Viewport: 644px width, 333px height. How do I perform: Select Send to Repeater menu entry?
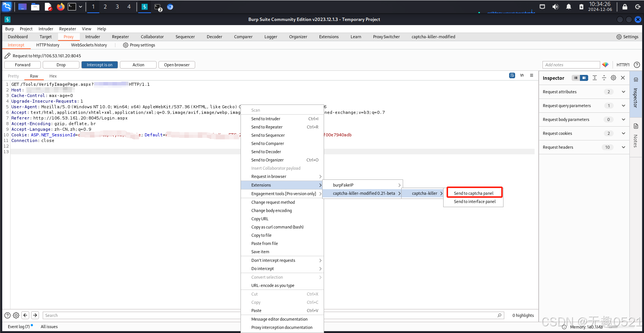coord(282,127)
